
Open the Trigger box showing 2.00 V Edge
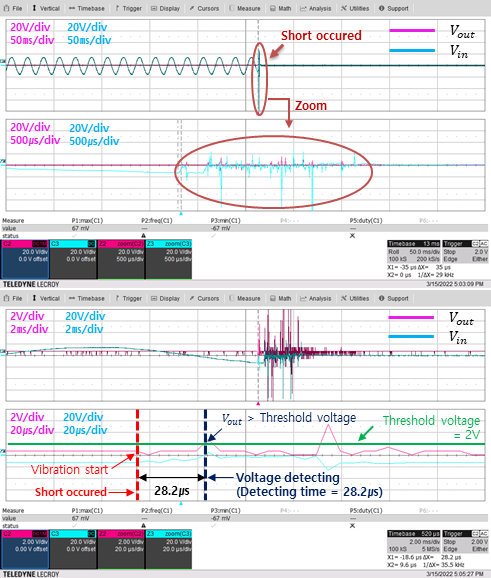coord(465,542)
